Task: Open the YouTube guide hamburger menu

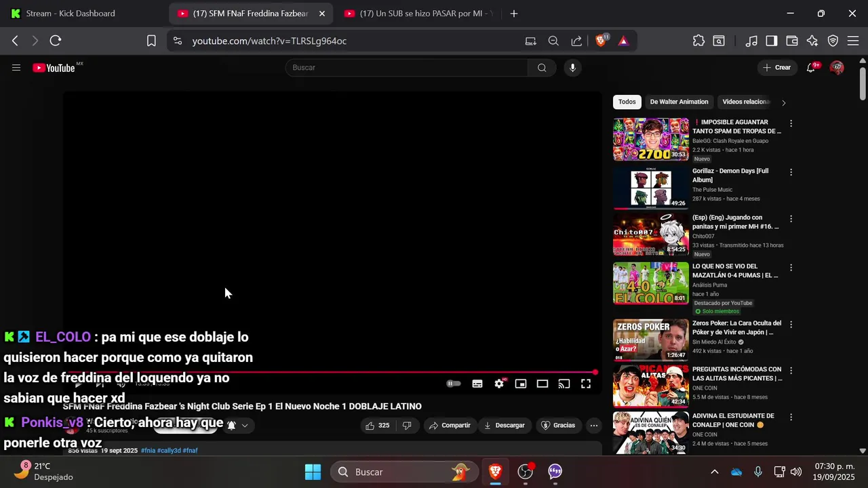Action: click(16, 68)
